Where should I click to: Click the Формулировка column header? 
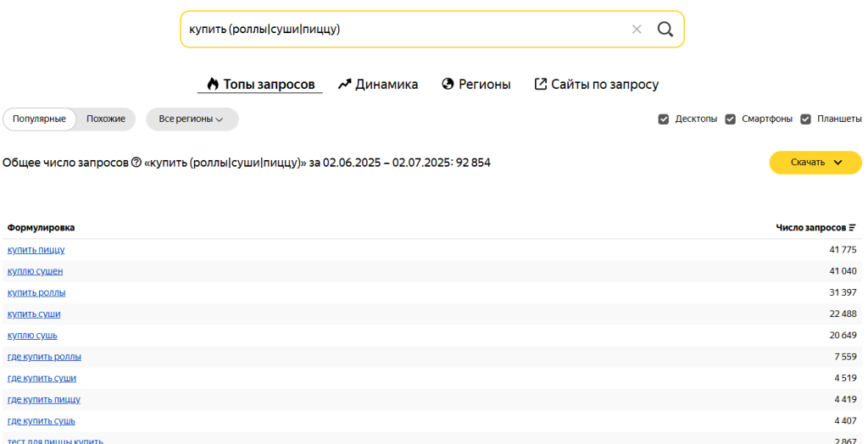click(41, 228)
